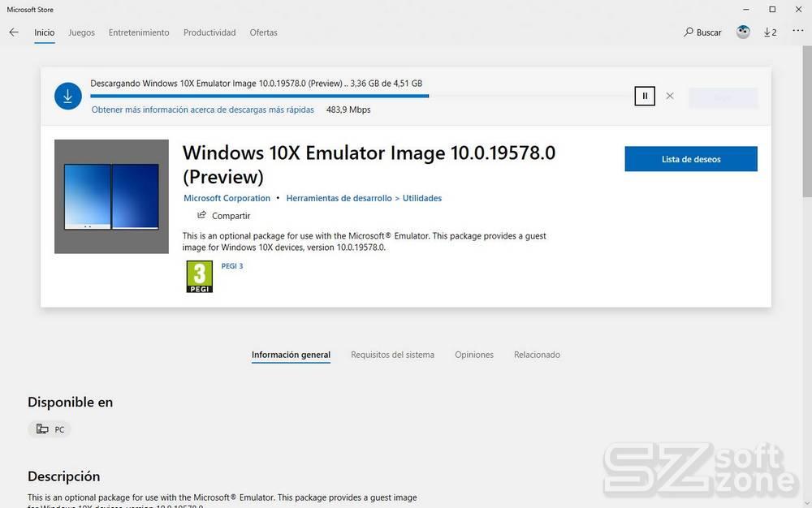Click the blue download status icon
812x508 pixels.
click(68, 96)
